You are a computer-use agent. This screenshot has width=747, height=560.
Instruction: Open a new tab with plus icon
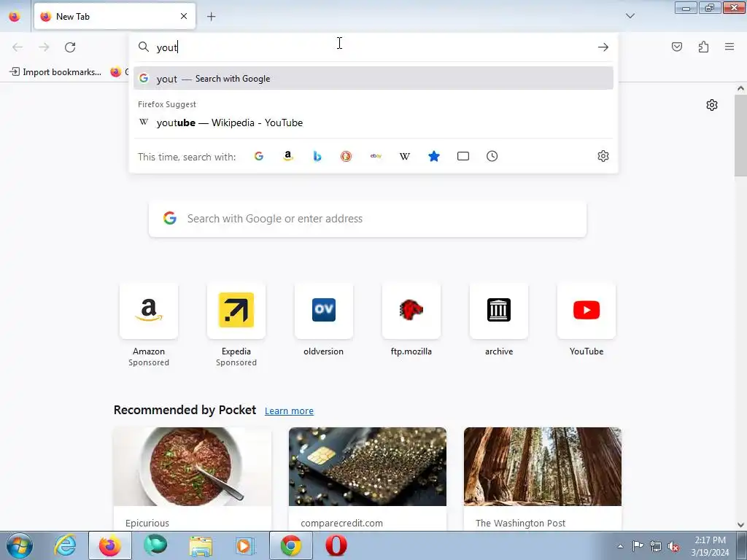click(x=211, y=17)
